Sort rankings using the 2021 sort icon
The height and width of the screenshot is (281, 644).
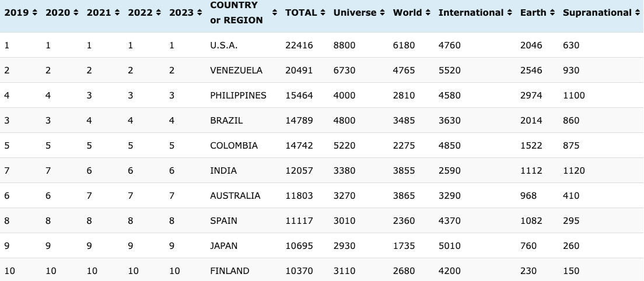click(117, 13)
